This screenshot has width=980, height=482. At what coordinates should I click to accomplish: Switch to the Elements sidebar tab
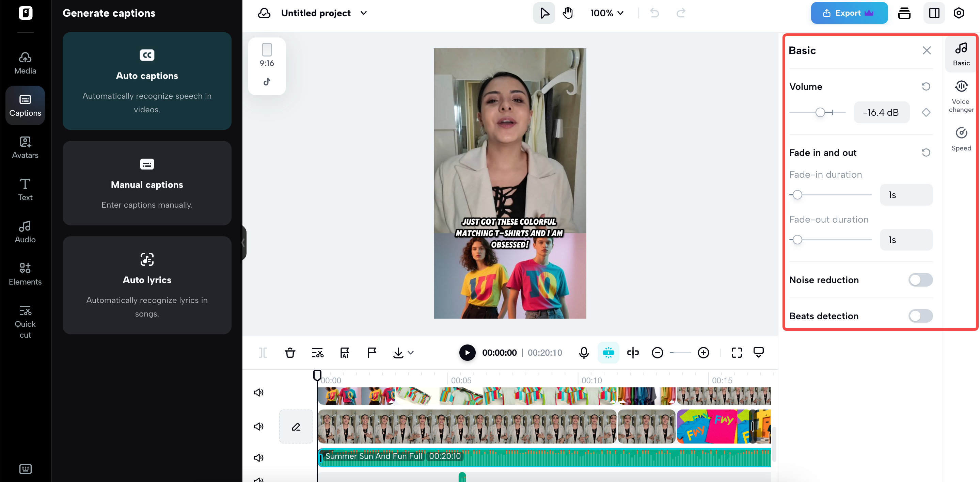coord(25,274)
